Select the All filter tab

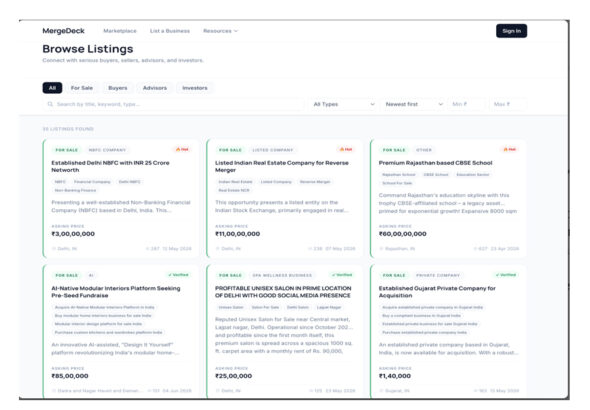[52, 88]
